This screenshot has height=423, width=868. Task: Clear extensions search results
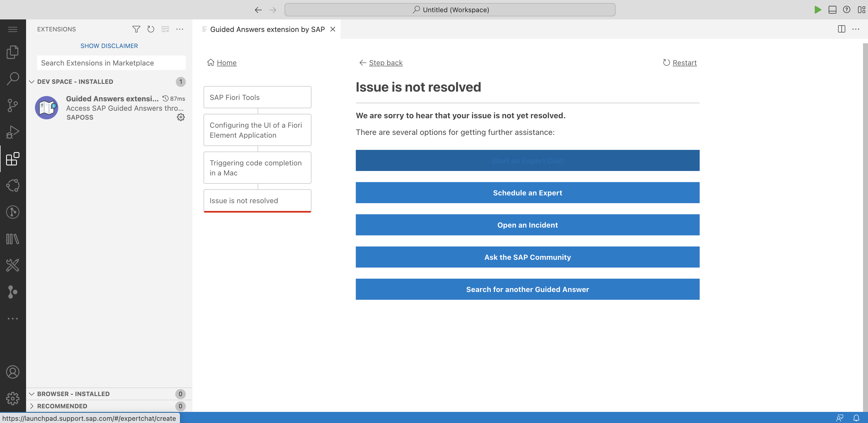pyautogui.click(x=165, y=29)
